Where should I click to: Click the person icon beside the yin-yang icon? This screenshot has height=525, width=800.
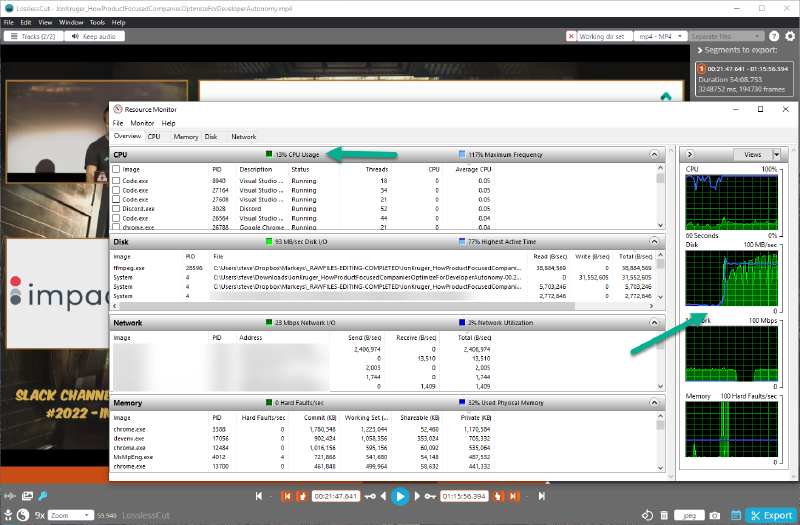pos(8,515)
